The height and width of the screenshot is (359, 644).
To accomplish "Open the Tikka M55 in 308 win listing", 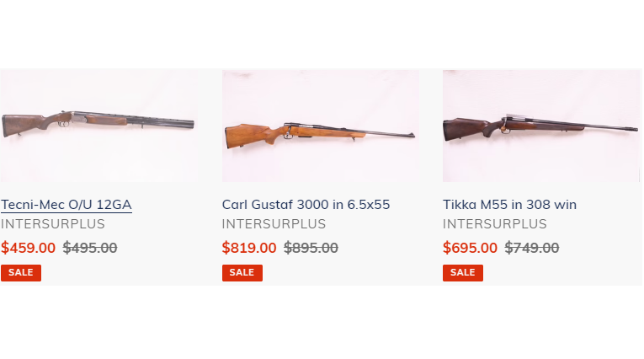I will (x=509, y=205).
